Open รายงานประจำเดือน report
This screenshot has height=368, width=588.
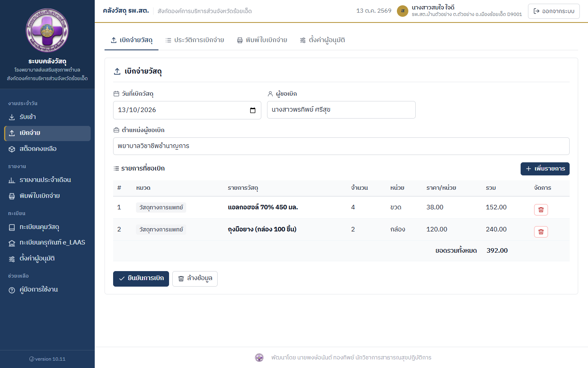click(47, 180)
